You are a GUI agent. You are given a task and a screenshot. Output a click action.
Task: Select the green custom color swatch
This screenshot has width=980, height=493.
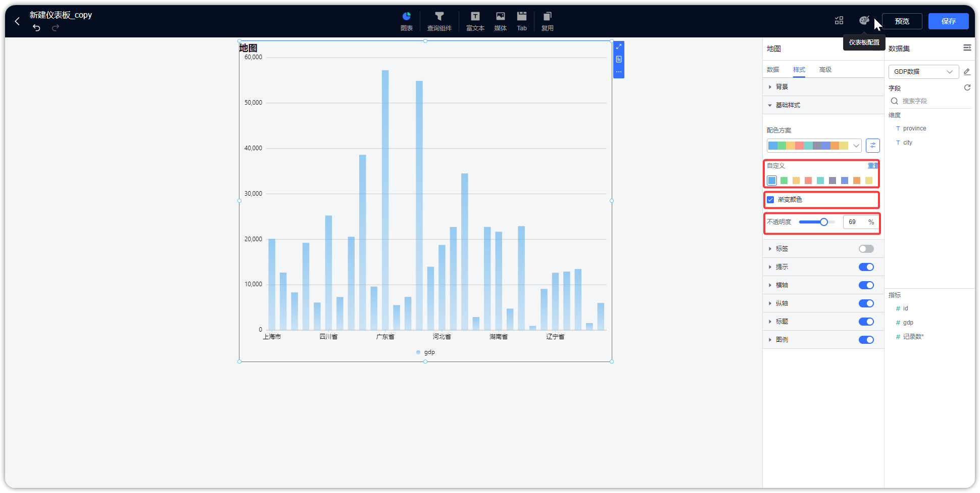[784, 181]
